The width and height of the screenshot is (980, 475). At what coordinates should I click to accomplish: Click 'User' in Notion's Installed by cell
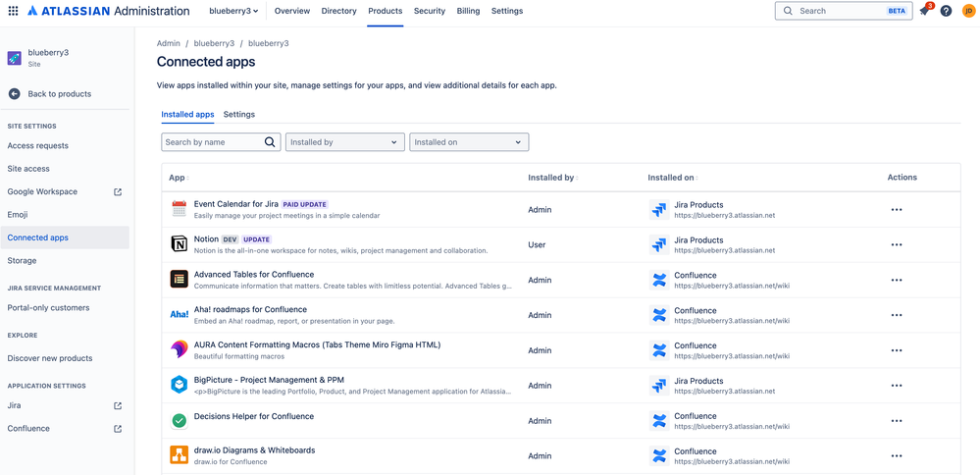pos(537,245)
